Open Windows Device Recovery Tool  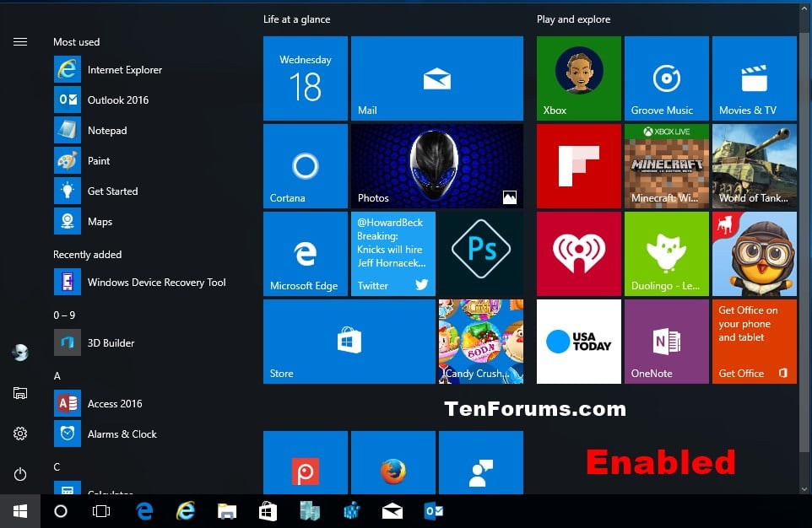[x=140, y=282]
